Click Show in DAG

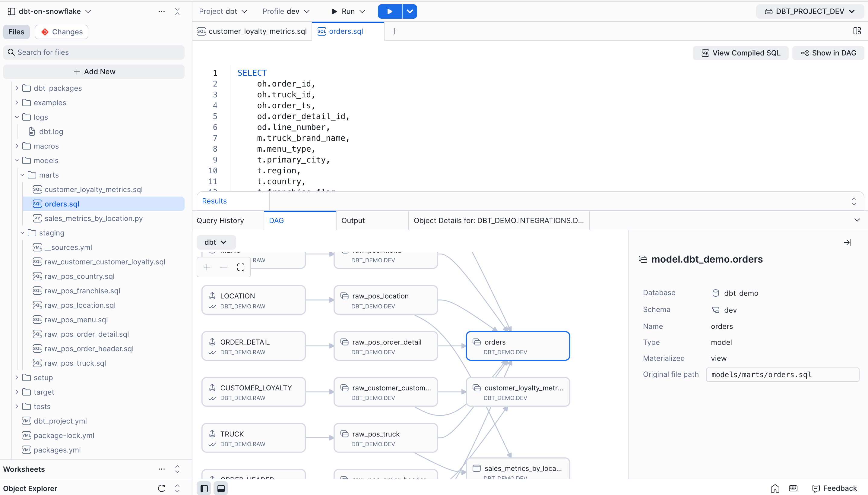coord(828,53)
